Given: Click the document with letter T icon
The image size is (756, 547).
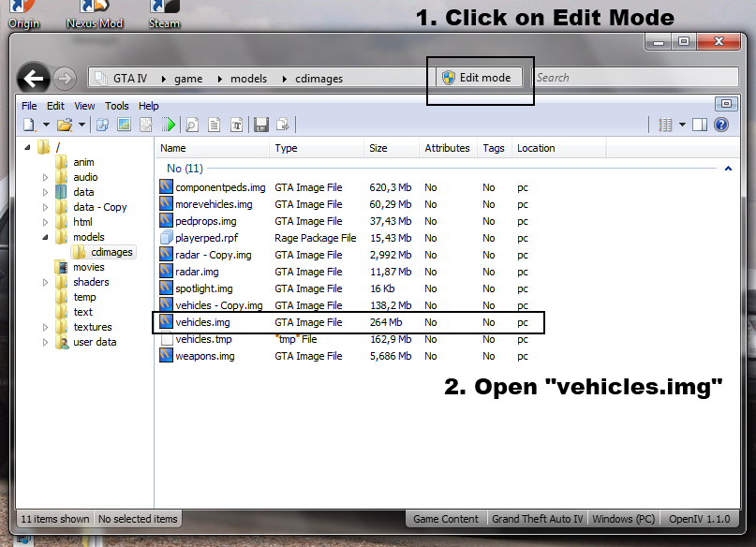Looking at the screenshot, I should [x=236, y=125].
